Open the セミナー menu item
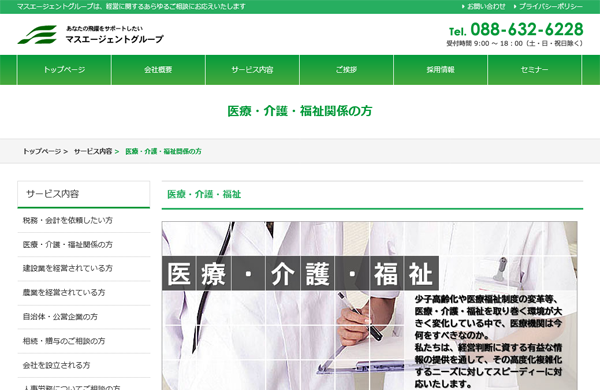600x390 pixels. [535, 70]
